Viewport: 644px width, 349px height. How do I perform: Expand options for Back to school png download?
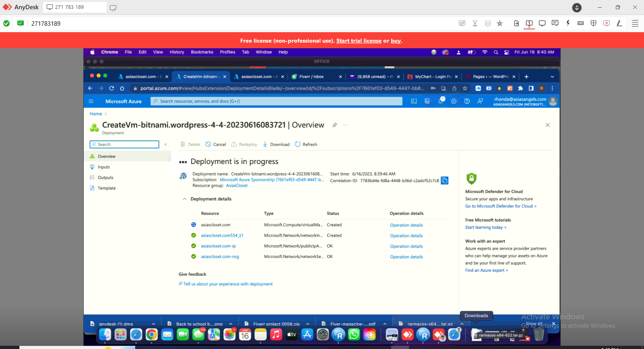point(231,324)
